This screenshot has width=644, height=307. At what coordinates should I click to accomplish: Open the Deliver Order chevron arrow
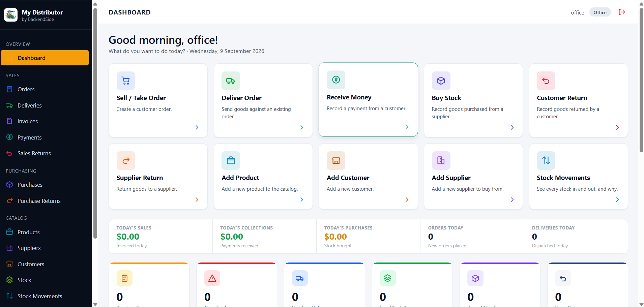click(302, 127)
